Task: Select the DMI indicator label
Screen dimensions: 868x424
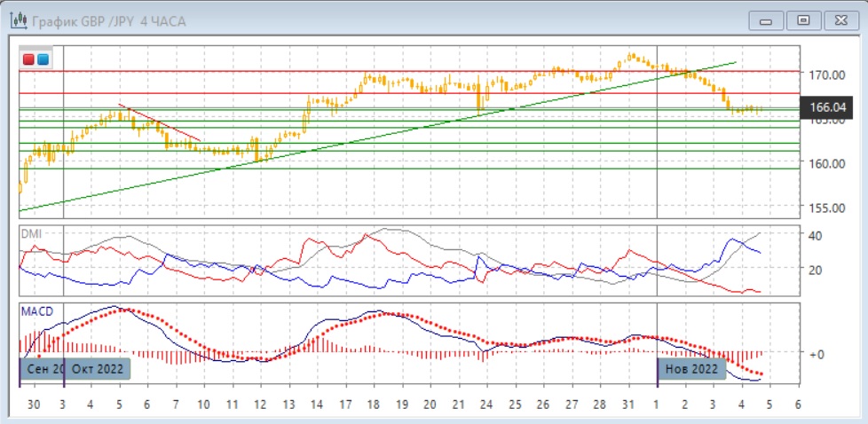Action: [32, 232]
